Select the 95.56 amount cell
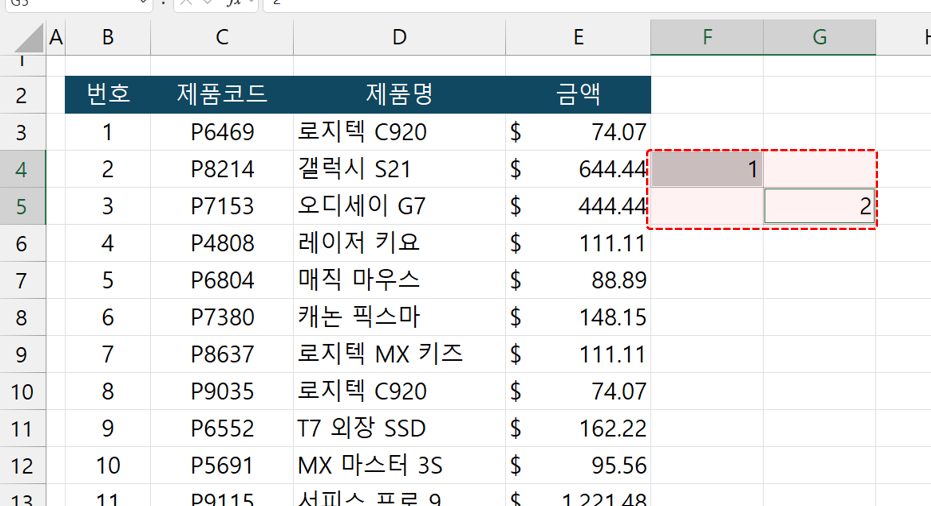 coord(578,466)
